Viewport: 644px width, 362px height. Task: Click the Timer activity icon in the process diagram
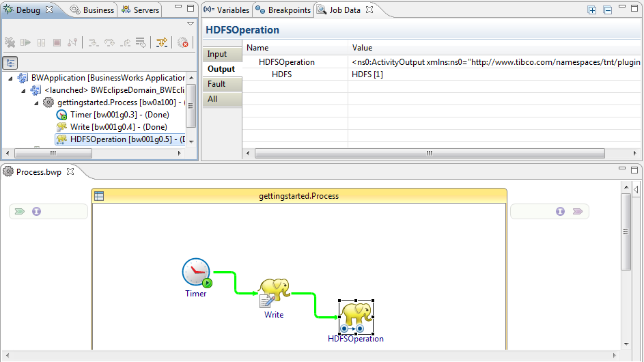point(197,273)
